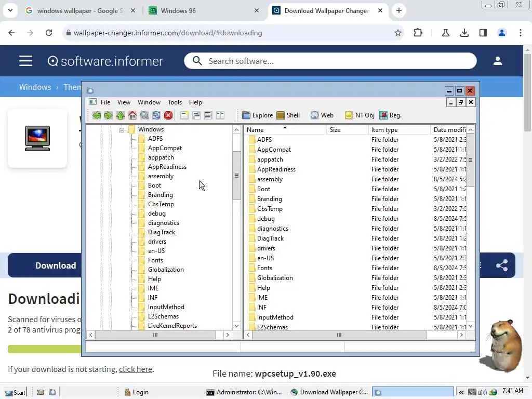Click the share icon on the download bar

(x=502, y=265)
